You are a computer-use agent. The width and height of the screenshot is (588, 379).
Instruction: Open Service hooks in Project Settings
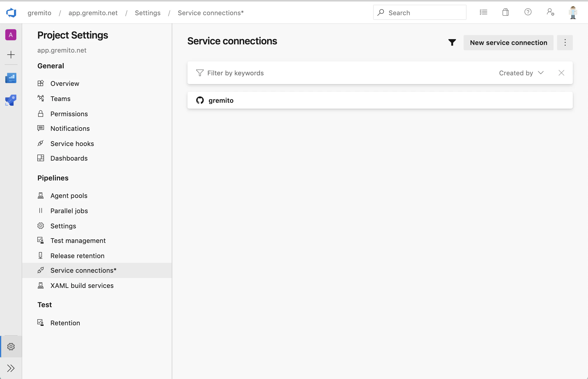pyautogui.click(x=97, y=144)
